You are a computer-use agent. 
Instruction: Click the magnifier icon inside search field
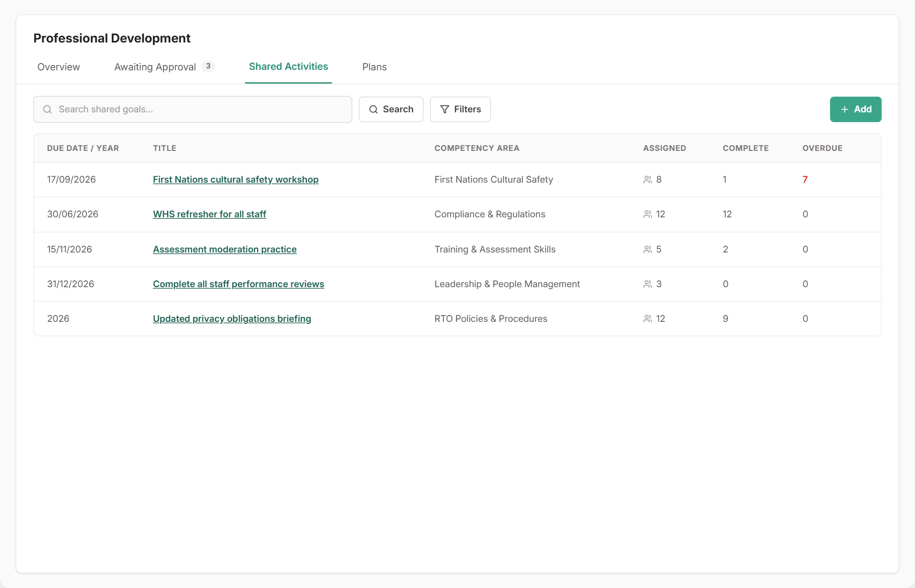coord(47,109)
